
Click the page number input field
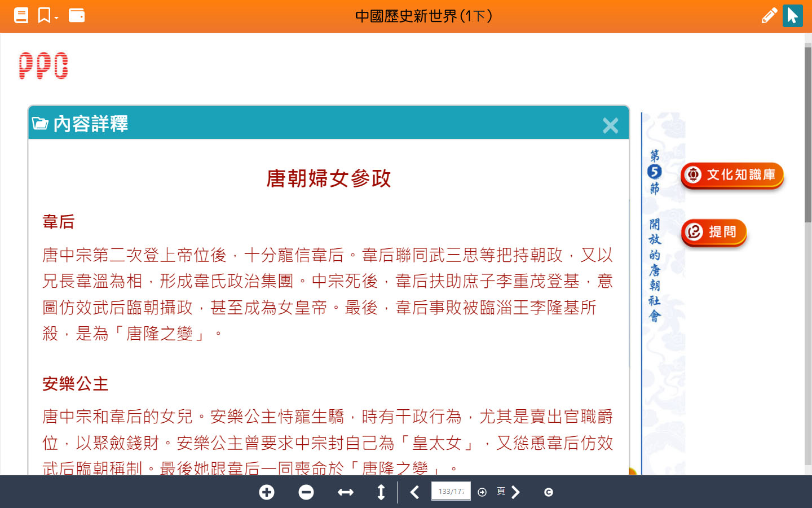pos(451,492)
